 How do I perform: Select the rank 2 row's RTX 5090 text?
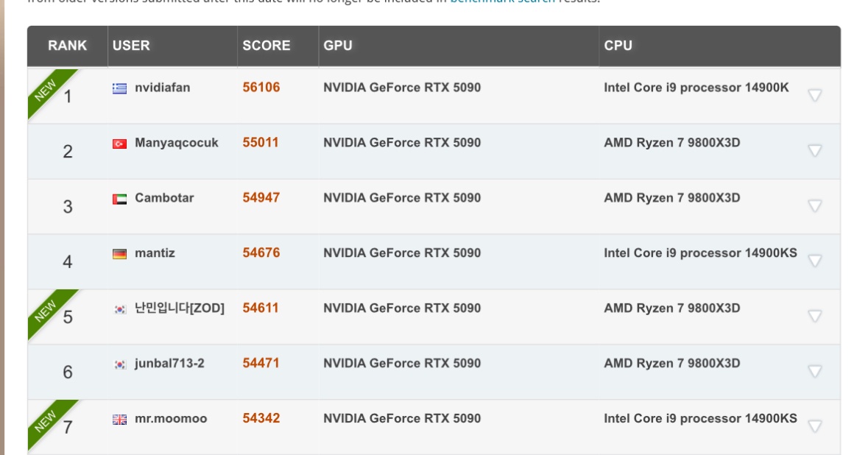click(x=402, y=143)
